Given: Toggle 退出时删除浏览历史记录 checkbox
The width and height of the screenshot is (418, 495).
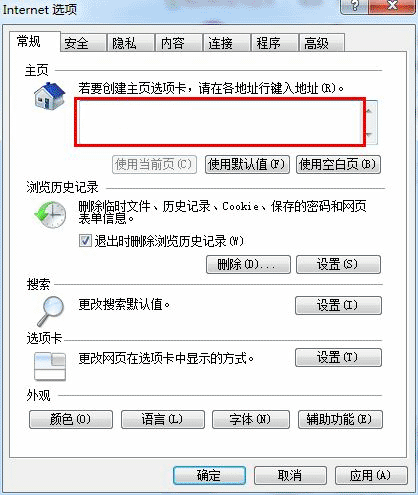Looking at the screenshot, I should tap(85, 240).
